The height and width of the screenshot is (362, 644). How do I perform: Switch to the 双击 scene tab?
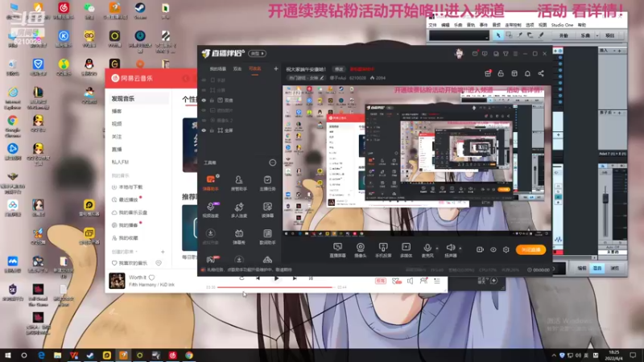(237, 69)
